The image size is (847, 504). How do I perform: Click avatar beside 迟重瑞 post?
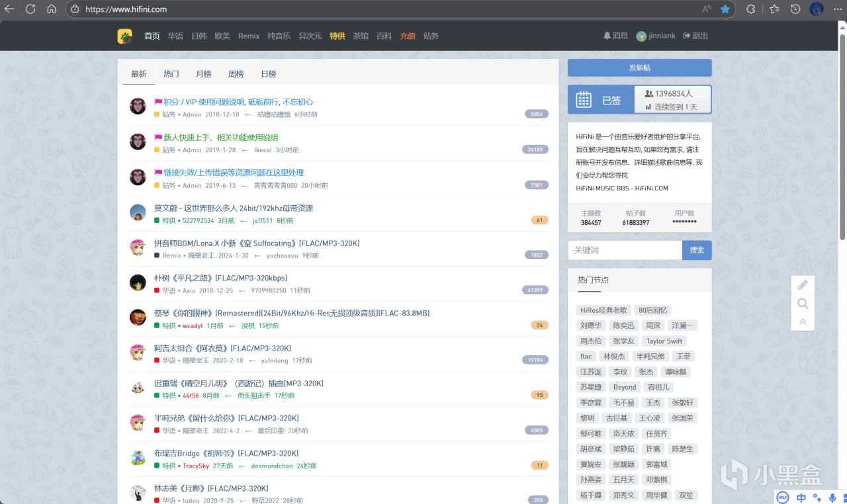[x=138, y=388]
